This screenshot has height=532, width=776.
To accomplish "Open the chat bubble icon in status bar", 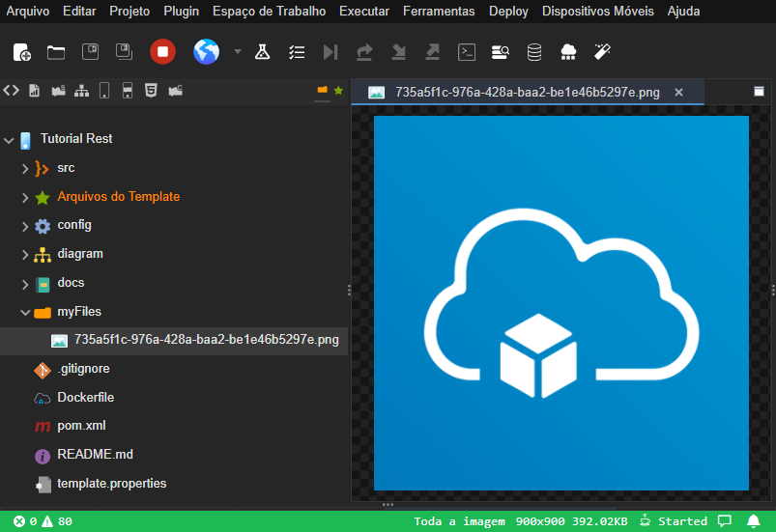I will tap(725, 521).
